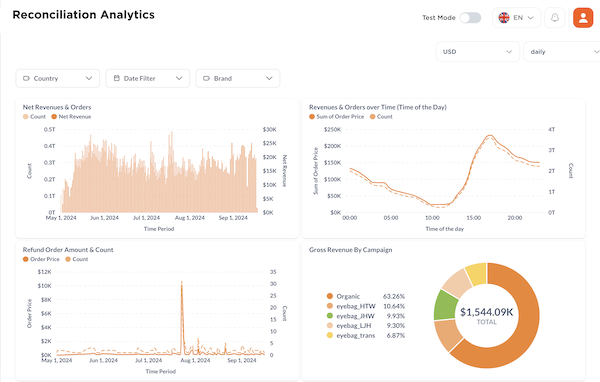Click the yellow eyebag_trans donut segment
The width and height of the screenshot is (600, 382).
pyautogui.click(x=477, y=273)
